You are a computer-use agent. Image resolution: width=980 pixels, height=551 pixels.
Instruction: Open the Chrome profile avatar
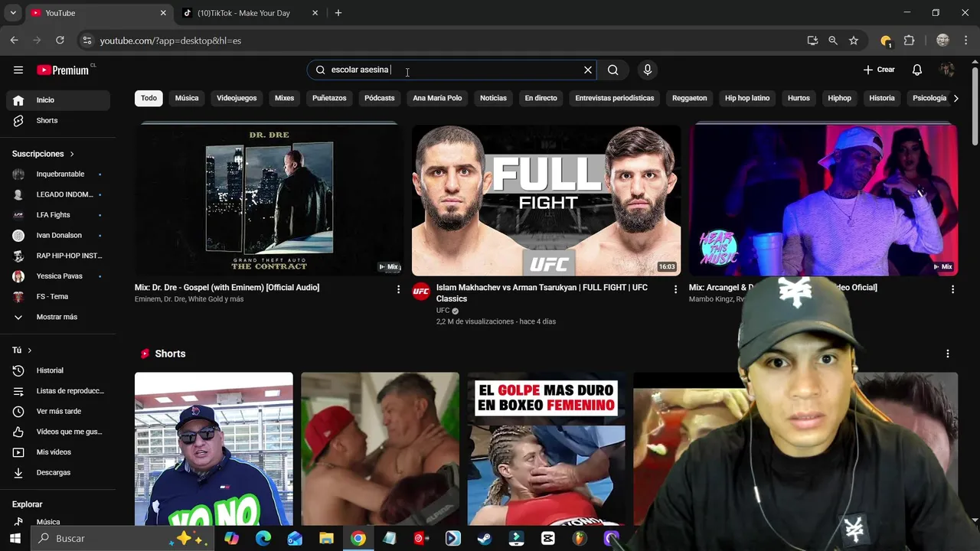942,41
